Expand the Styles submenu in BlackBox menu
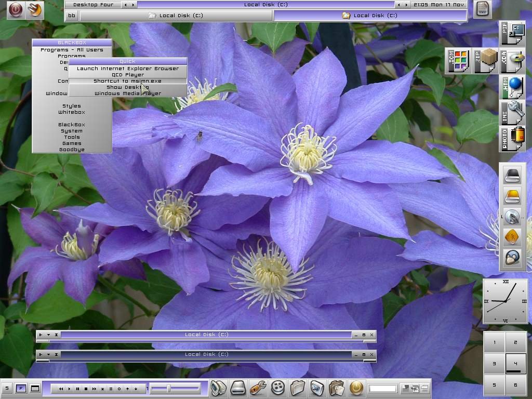Screen dimensions: 532x399 click(72, 106)
